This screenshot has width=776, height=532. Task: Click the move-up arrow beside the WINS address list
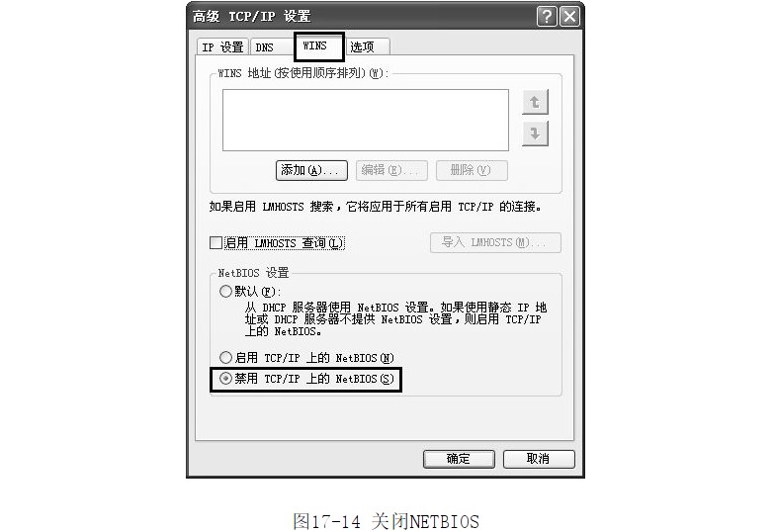pos(535,103)
